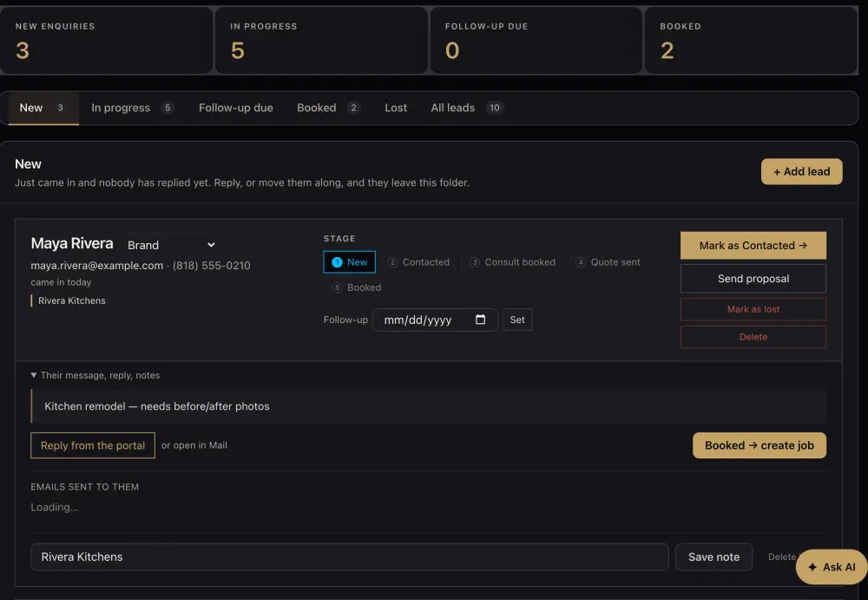Show the All leads tab
Viewport: 868px width, 600px height.
(467, 108)
